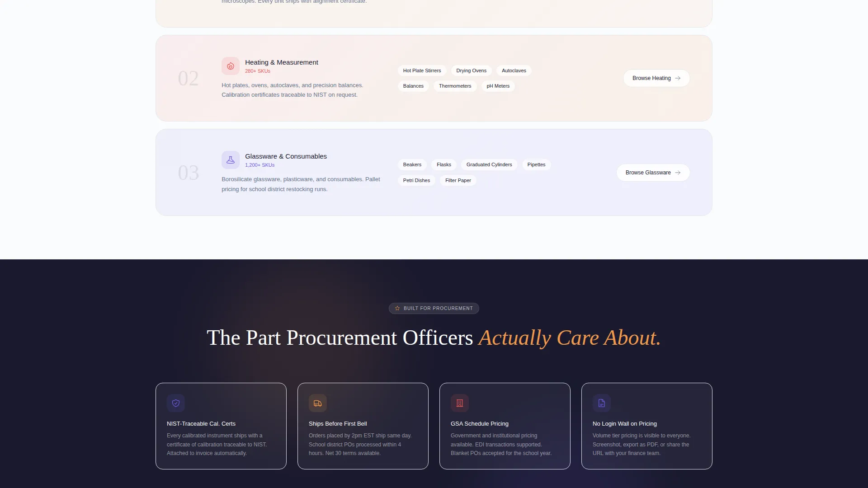868x488 pixels.
Task: Click the document icon on No Login Wall card
Action: (x=602, y=403)
